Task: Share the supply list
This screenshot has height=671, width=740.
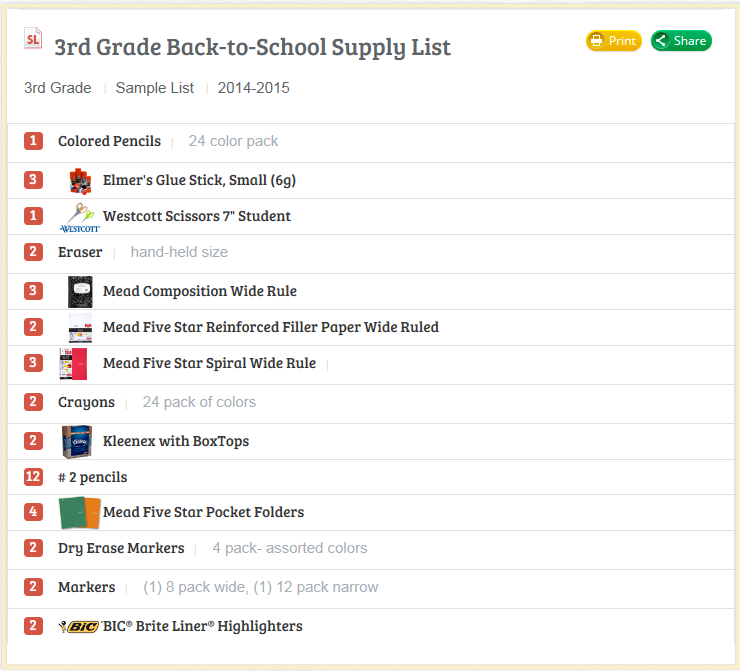Action: 681,41
